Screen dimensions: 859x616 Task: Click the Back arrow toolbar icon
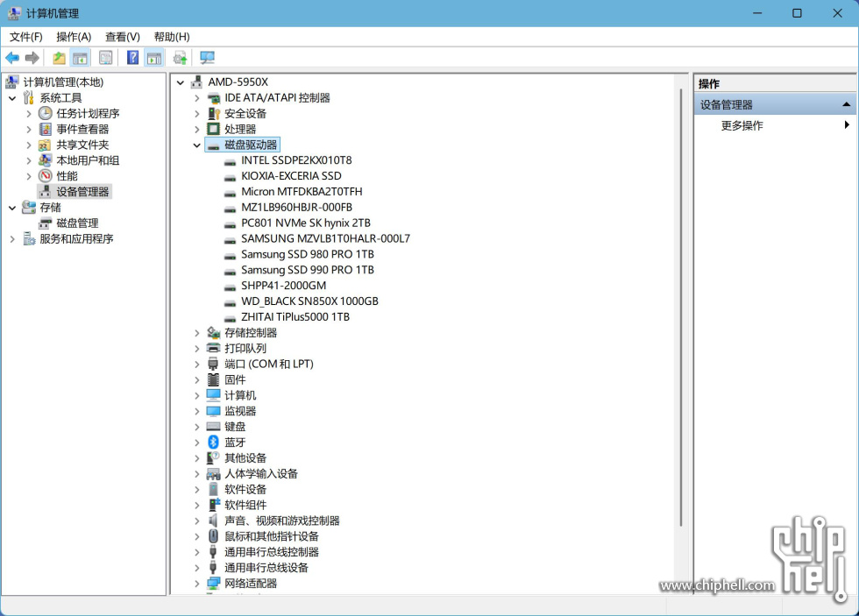pyautogui.click(x=12, y=58)
